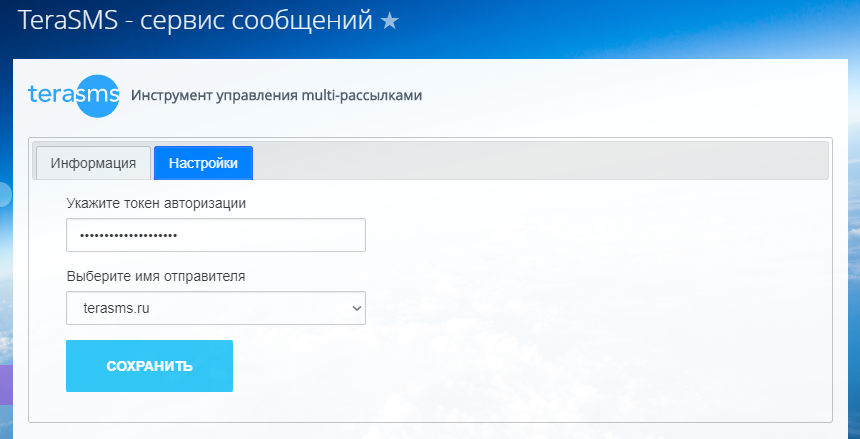The image size is (860, 439).
Task: Focus the authorization token input field
Action: pyautogui.click(x=216, y=235)
